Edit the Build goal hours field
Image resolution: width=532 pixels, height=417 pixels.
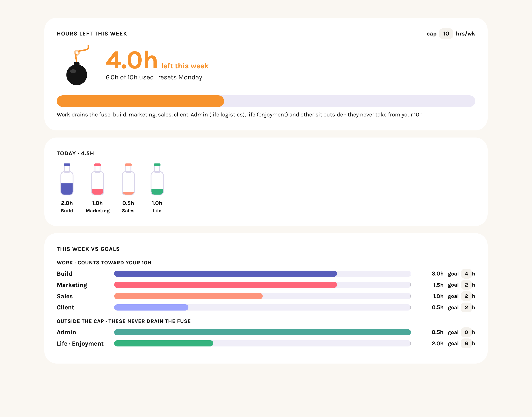tap(466, 274)
